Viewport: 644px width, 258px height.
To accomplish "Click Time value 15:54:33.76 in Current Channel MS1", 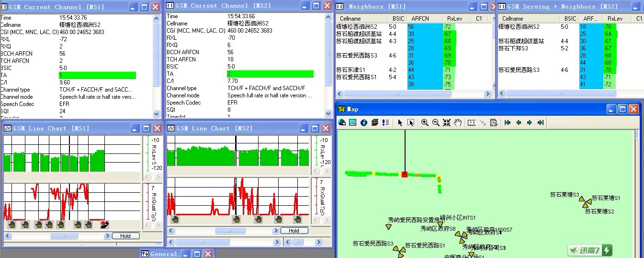I will (73, 18).
